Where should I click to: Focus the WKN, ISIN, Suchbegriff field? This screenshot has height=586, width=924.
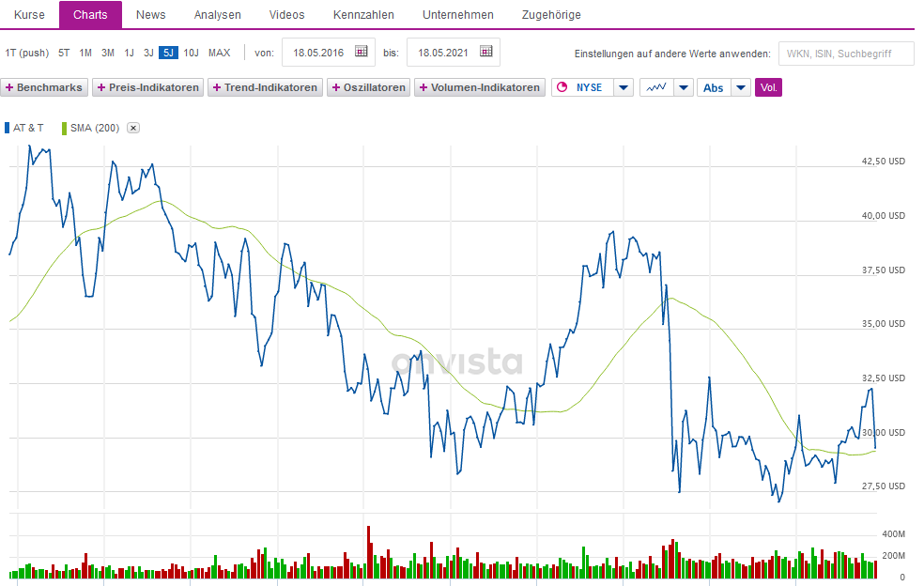846,54
